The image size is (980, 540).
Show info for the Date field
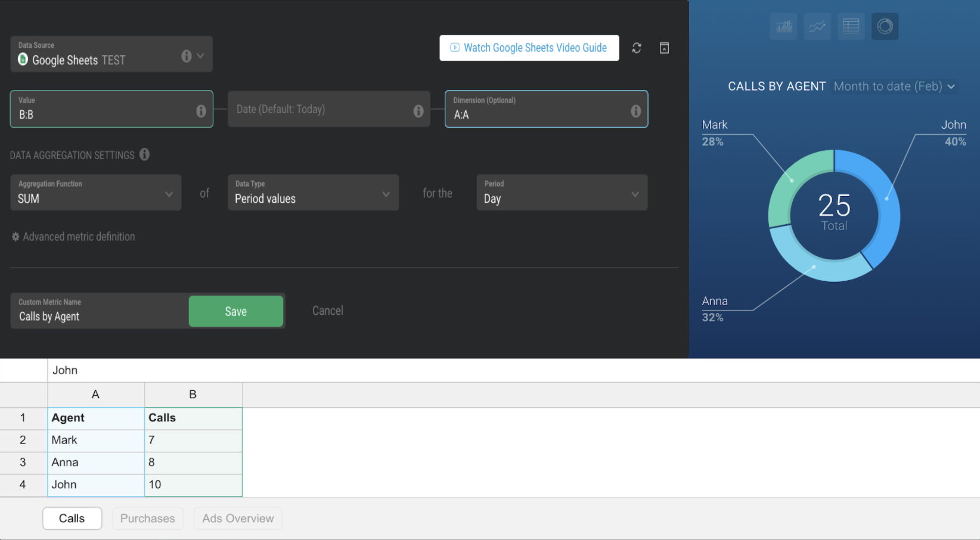point(418,111)
